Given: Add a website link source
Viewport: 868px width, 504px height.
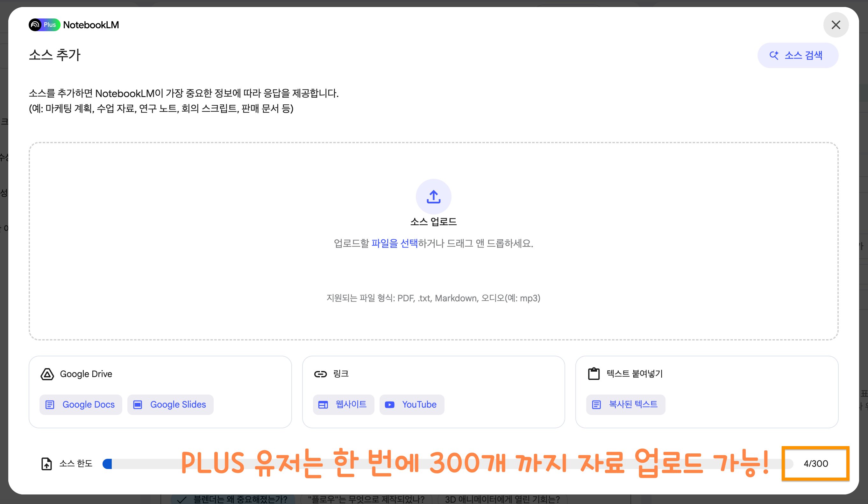Looking at the screenshot, I should pos(344,404).
